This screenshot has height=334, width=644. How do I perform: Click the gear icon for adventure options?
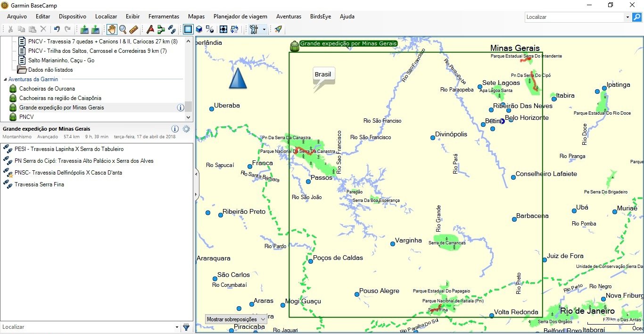click(x=186, y=129)
